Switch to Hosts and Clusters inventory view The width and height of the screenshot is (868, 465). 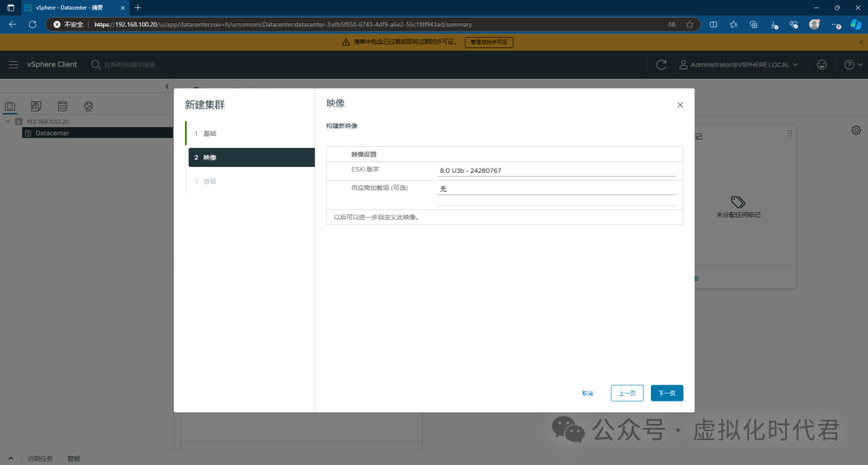(x=10, y=106)
